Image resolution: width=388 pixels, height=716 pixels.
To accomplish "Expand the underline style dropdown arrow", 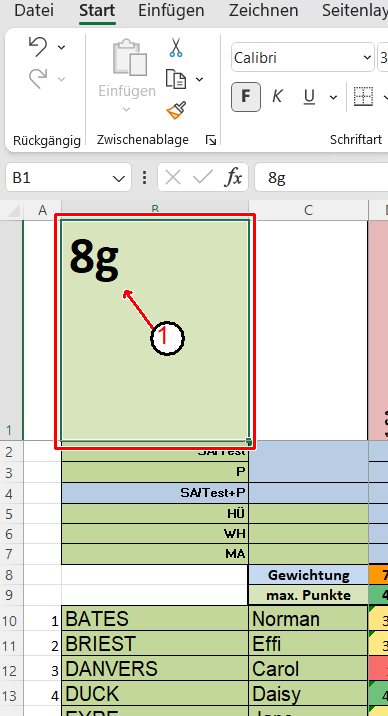I will pos(333,97).
